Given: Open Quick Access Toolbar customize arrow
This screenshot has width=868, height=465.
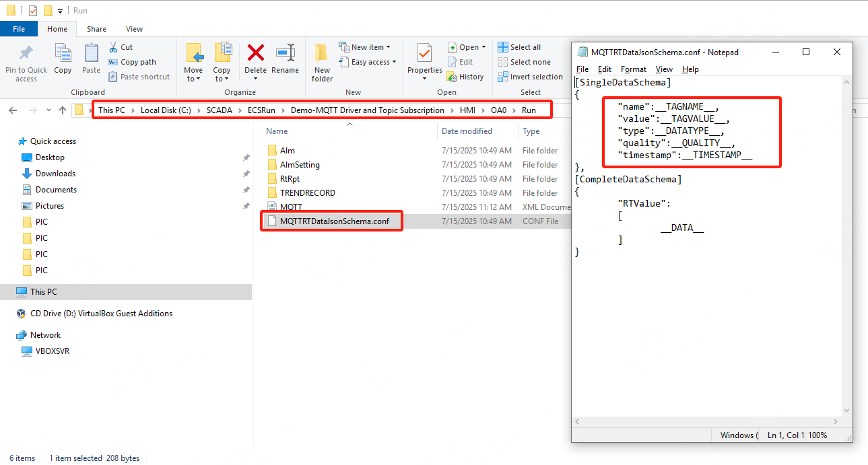Looking at the screenshot, I should tap(60, 11).
